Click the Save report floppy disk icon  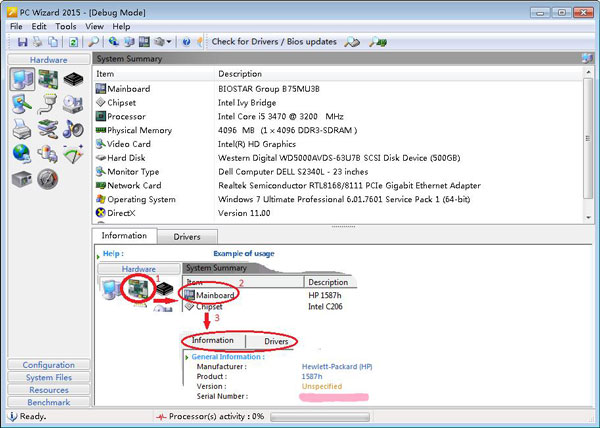[22, 42]
